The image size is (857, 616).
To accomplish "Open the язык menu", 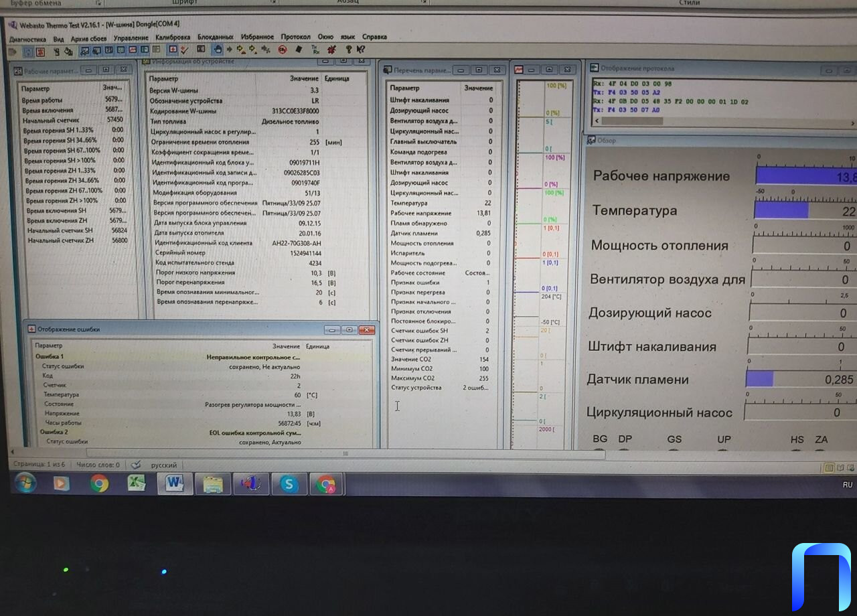I will (x=348, y=37).
